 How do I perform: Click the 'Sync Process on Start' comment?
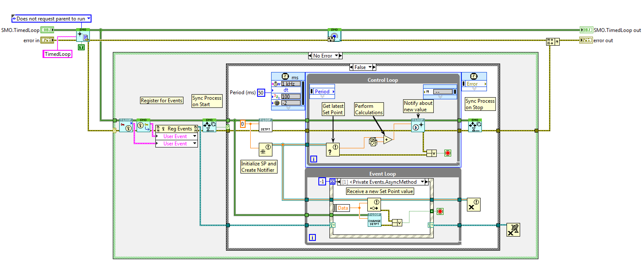click(x=207, y=101)
